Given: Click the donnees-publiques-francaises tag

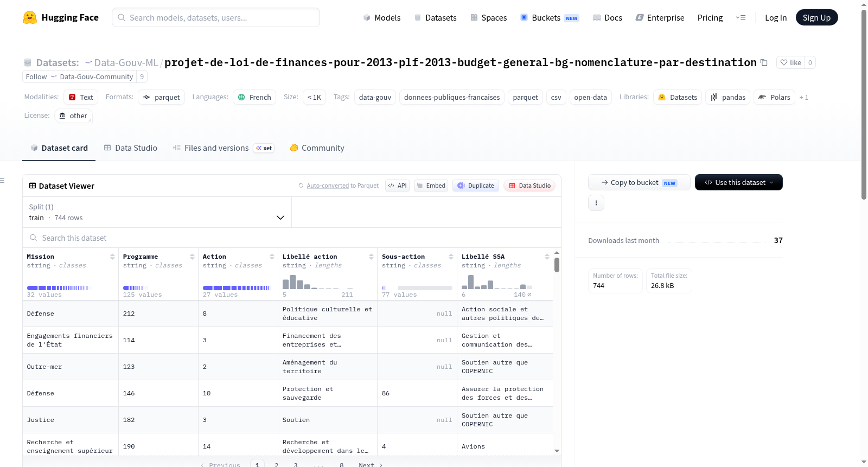Looking at the screenshot, I should pos(452,97).
